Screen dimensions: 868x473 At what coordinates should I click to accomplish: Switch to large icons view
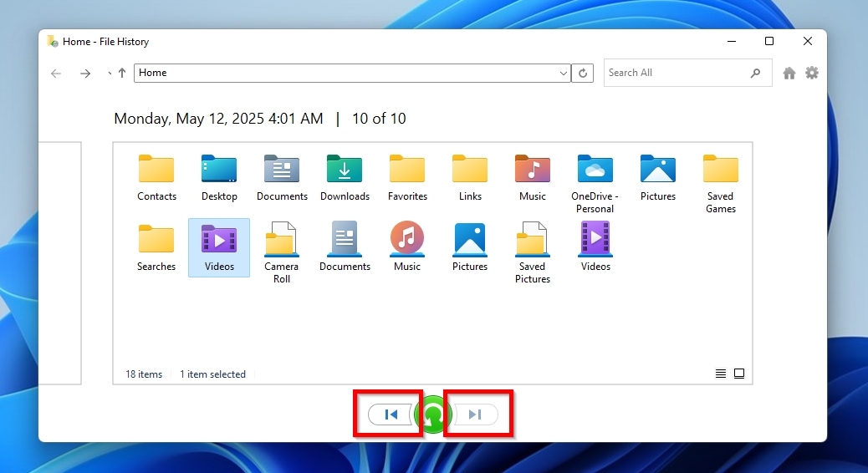click(739, 374)
